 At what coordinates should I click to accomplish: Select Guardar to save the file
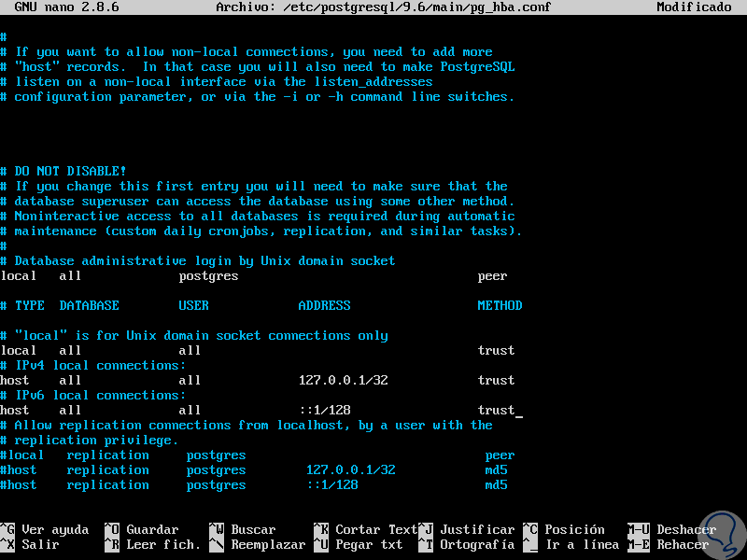pyautogui.click(x=151, y=529)
